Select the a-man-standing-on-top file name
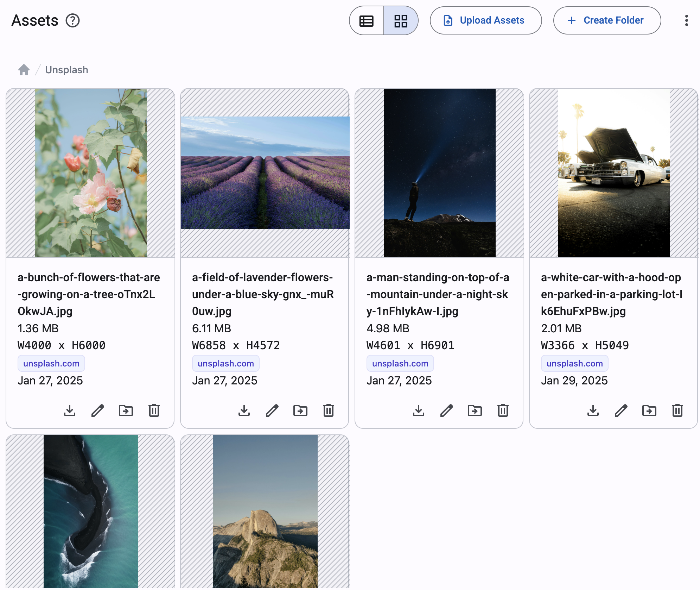This screenshot has width=700, height=590. click(438, 294)
